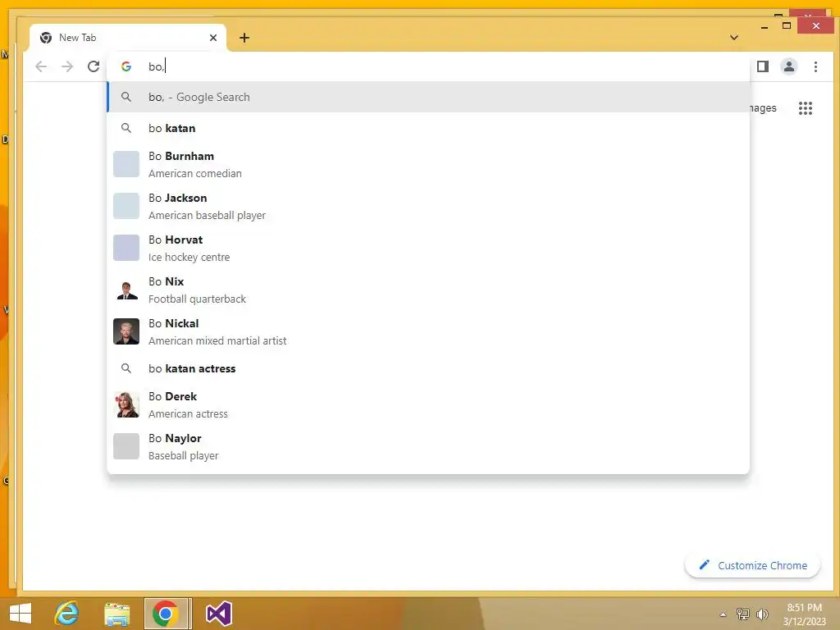Click the browser back arrow
840x630 pixels.
coord(41,66)
